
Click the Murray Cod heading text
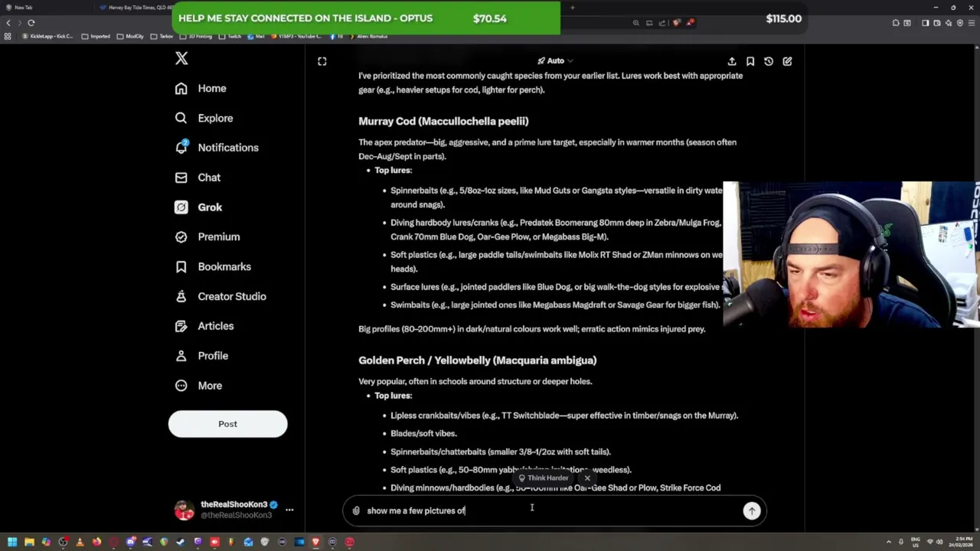pos(443,121)
